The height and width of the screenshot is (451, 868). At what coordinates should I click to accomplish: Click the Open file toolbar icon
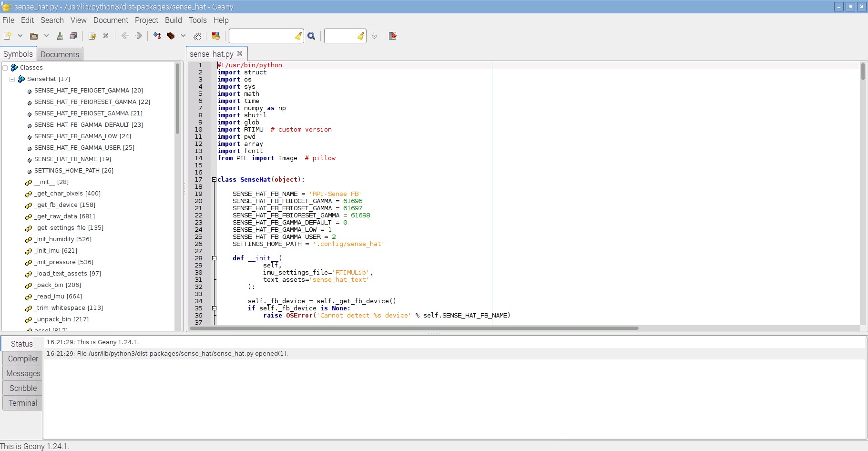pos(33,36)
